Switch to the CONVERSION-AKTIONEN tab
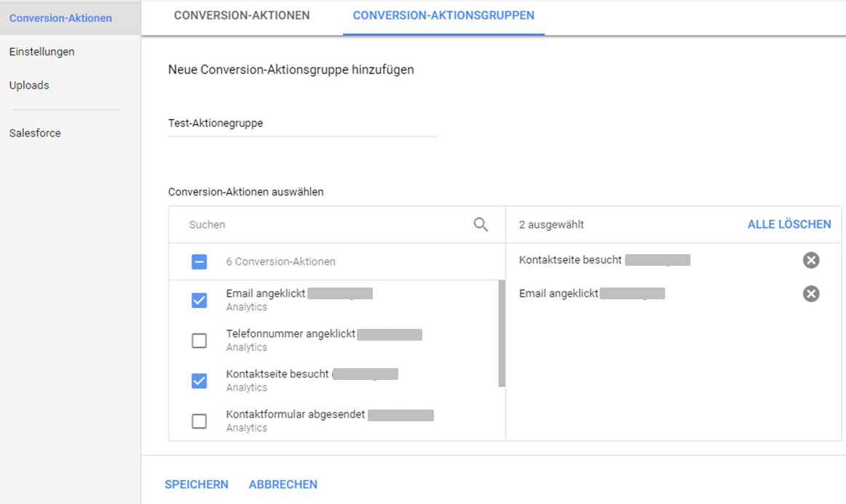This screenshot has height=504, width=846. click(x=242, y=15)
